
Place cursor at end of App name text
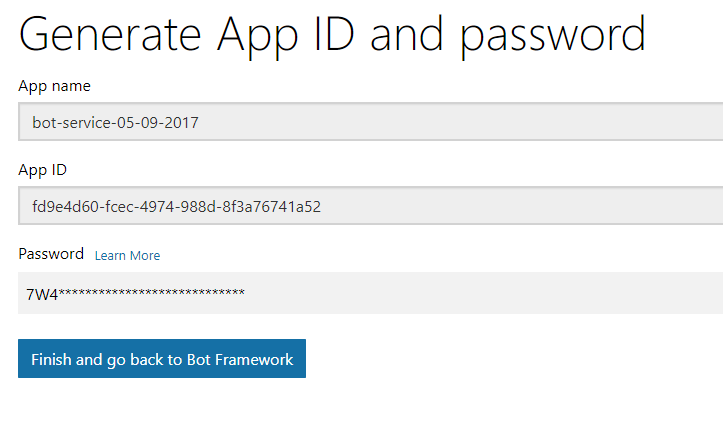[x=200, y=124]
